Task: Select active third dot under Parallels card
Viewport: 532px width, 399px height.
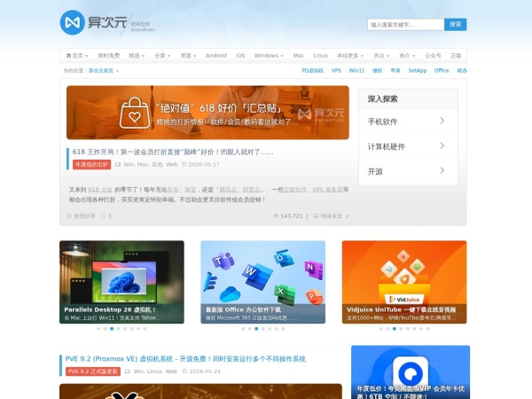Action: click(x=112, y=329)
